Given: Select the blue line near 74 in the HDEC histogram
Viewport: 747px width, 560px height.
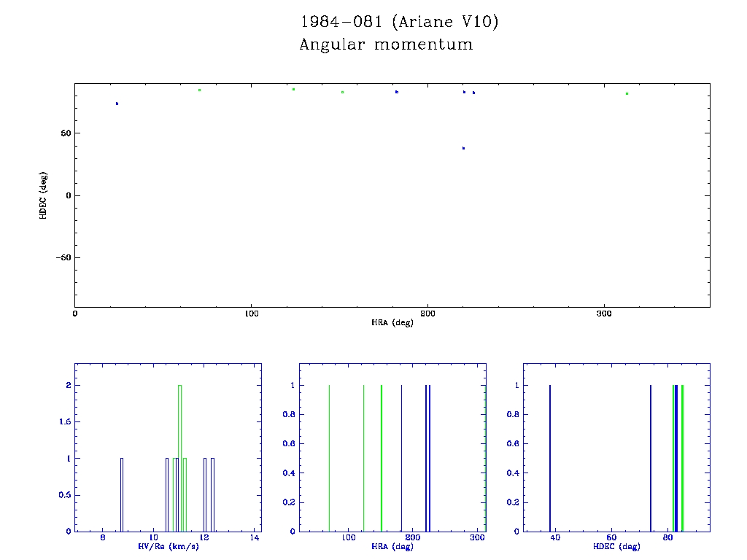Looking at the screenshot, I should pyautogui.click(x=651, y=458).
